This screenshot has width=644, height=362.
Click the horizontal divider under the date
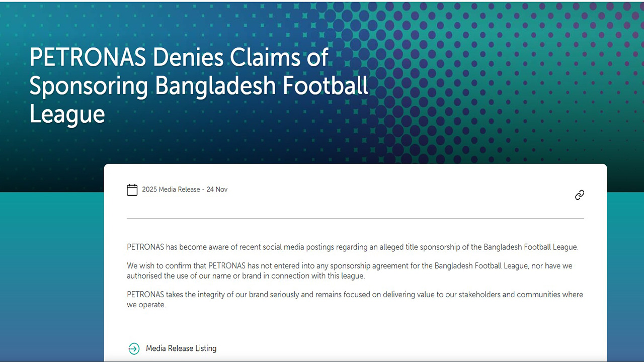(355, 218)
